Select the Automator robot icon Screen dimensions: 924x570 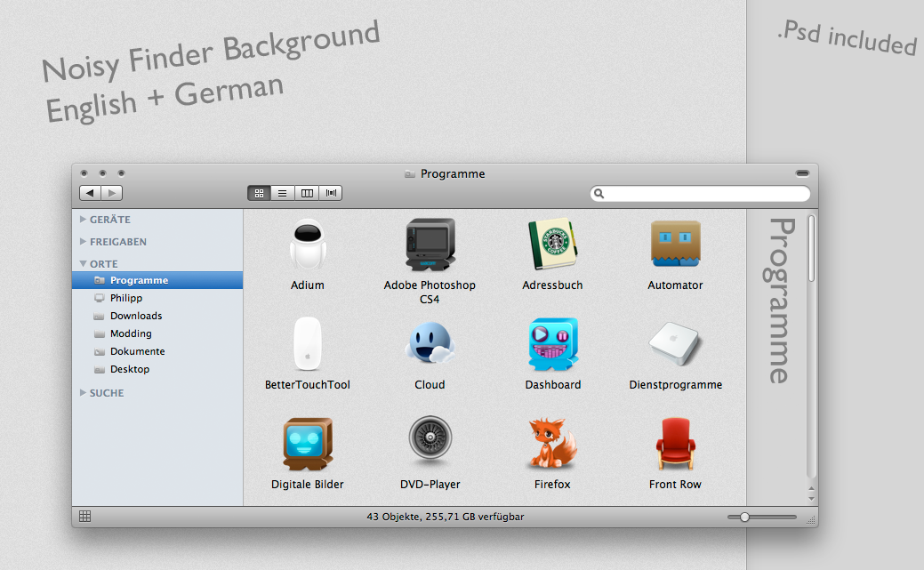675,244
